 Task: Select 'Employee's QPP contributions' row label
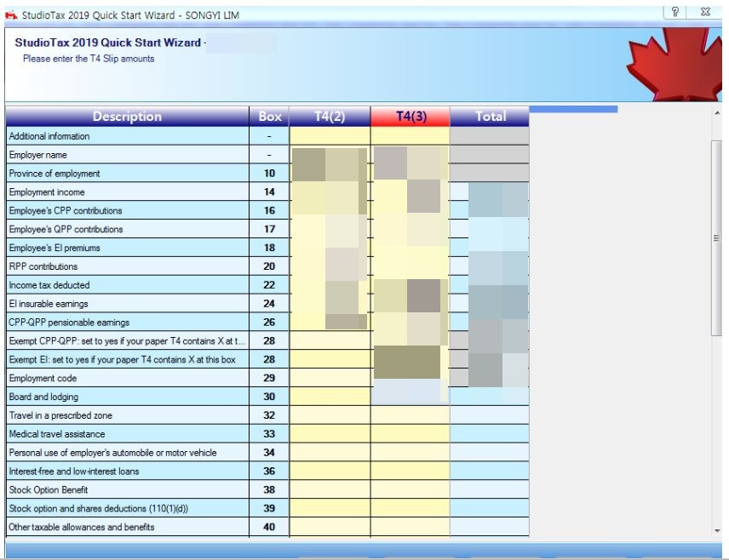click(66, 229)
